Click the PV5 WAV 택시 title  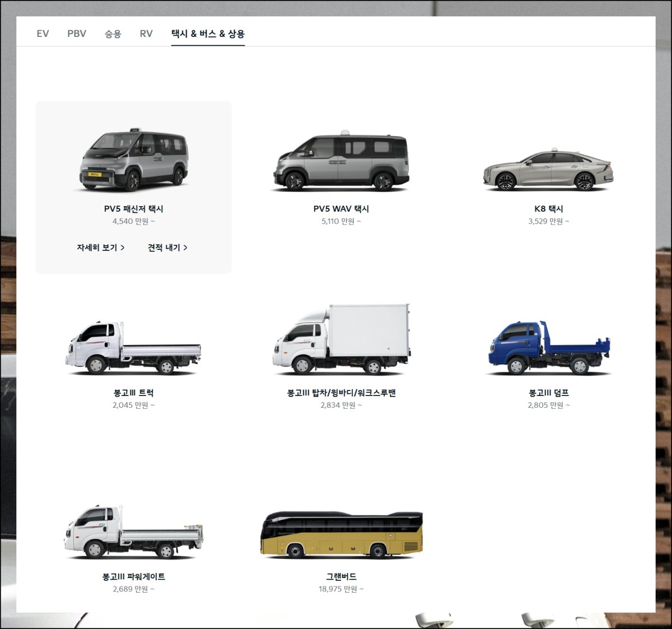[341, 209]
